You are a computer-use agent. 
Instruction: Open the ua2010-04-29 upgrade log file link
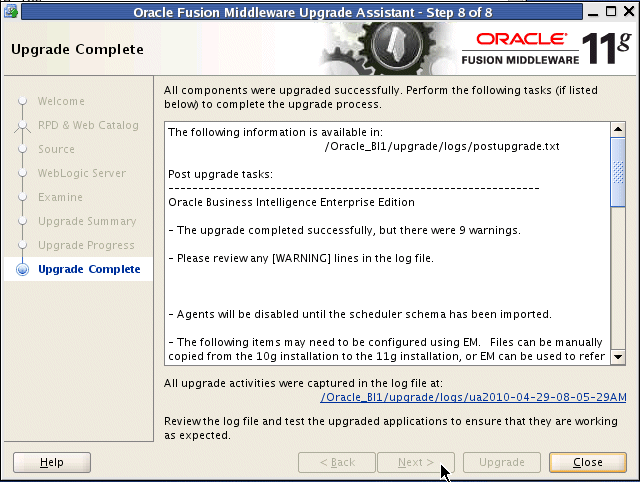click(x=473, y=397)
